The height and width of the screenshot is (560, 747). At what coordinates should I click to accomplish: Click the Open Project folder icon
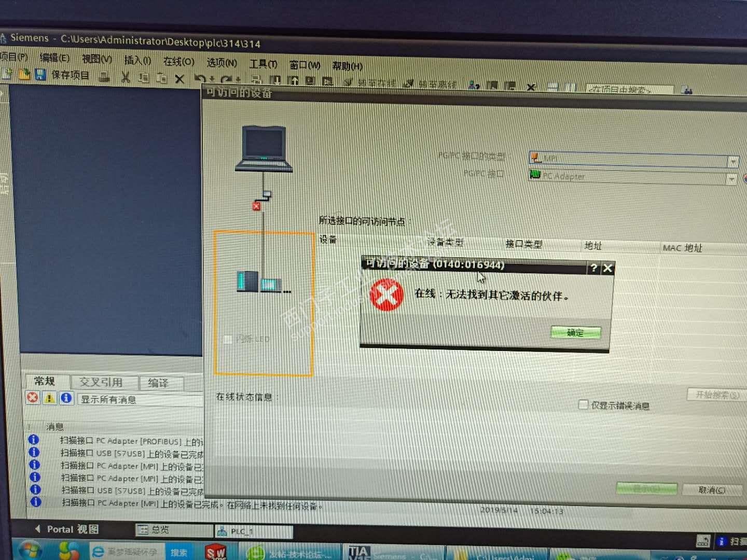pos(24,74)
